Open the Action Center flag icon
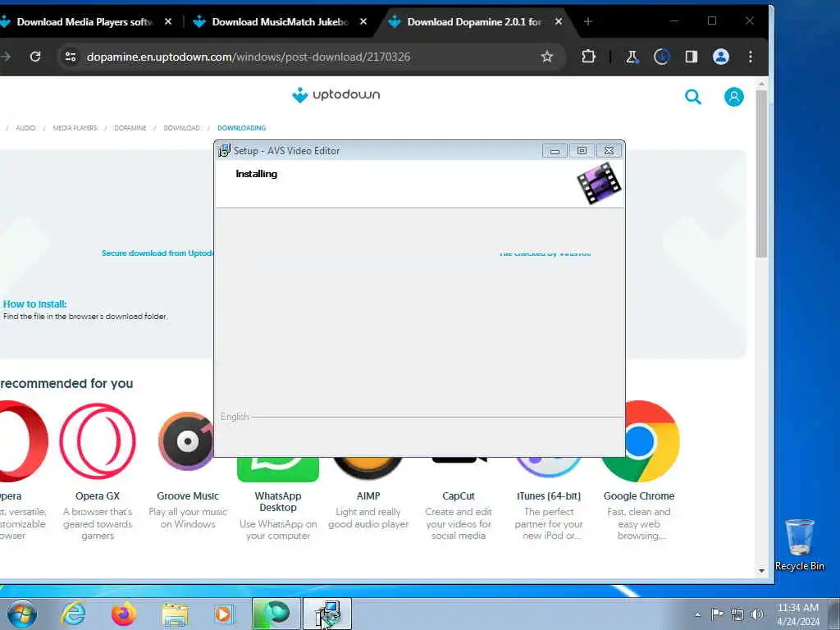This screenshot has width=840, height=630. 717,614
